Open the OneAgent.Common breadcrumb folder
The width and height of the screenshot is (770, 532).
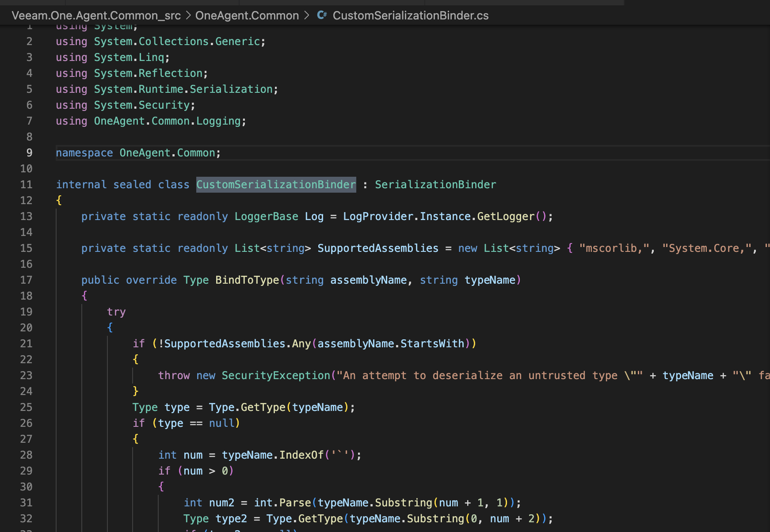[247, 15]
